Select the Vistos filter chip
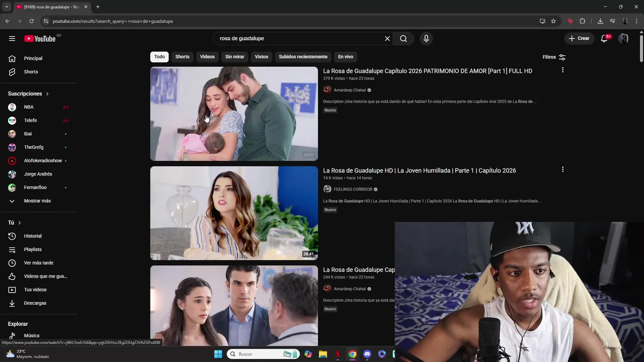Screen dimensions: 644x362 (x=262, y=57)
